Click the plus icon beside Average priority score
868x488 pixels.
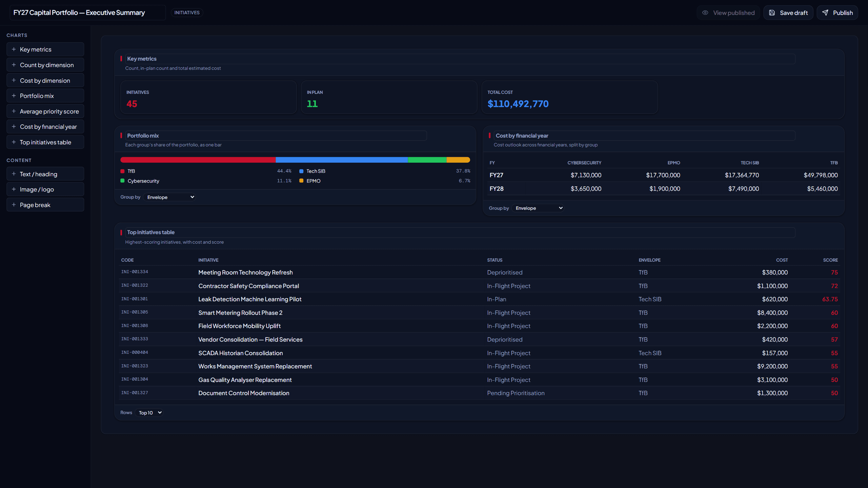pos(14,111)
